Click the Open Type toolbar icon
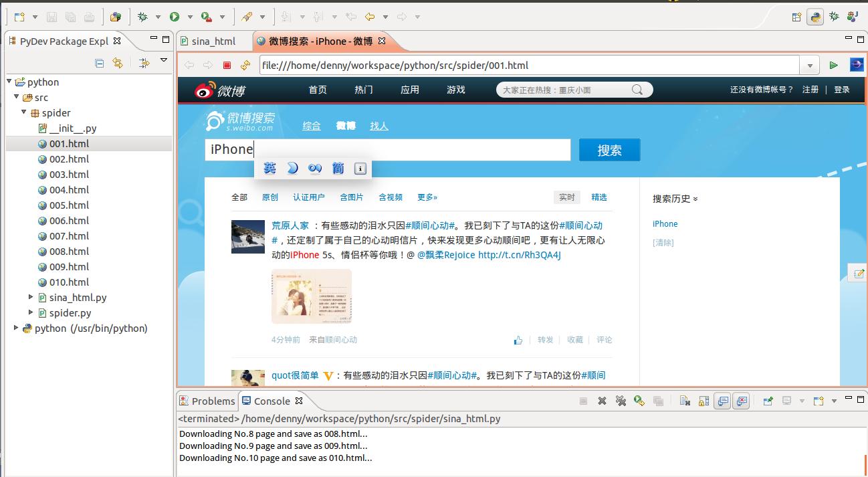 [116, 17]
